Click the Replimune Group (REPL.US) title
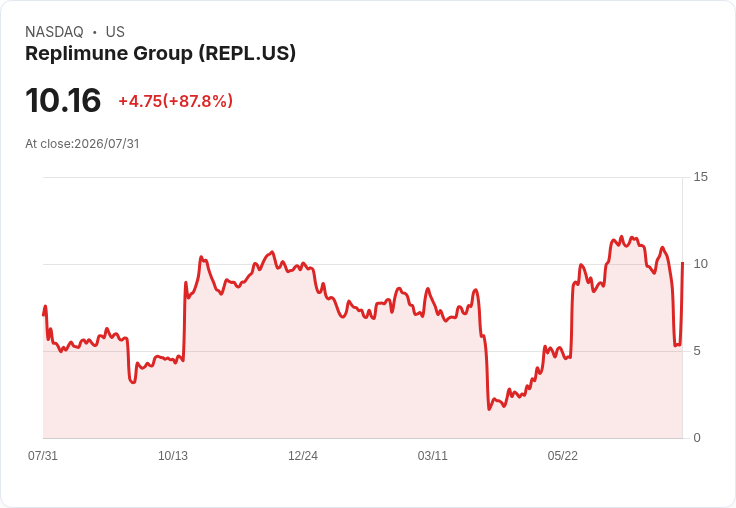Screen dimensions: 736x508 tap(161, 54)
